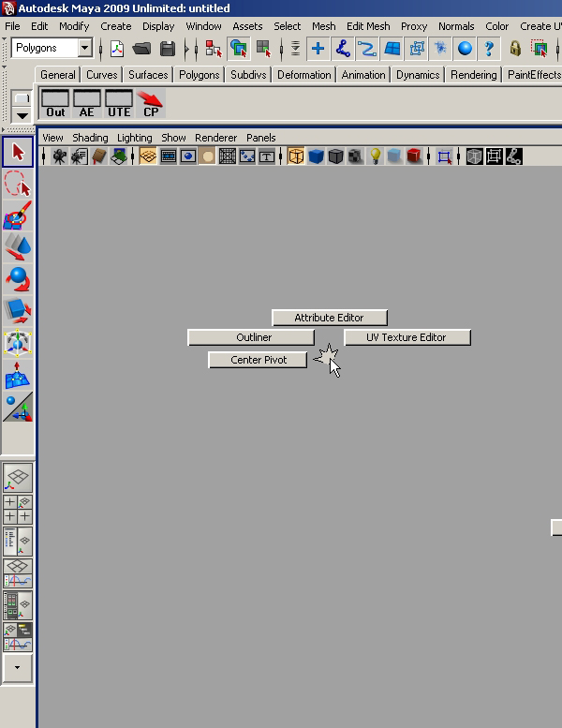Toggle the surfaces selection mask

(x=392, y=49)
